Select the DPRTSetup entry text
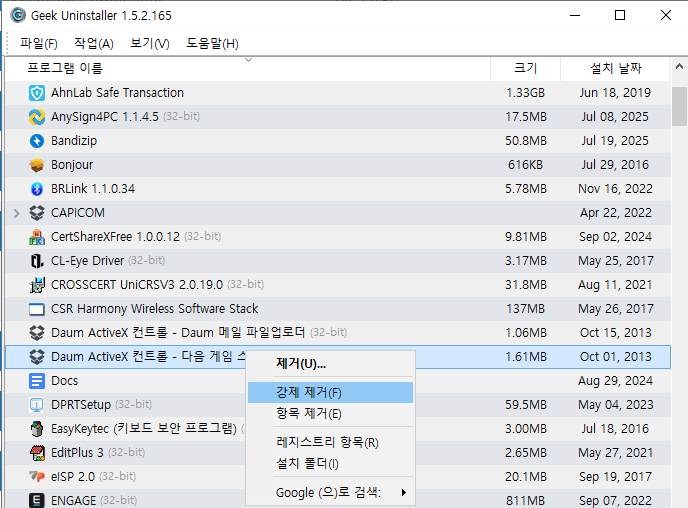The image size is (688, 508). click(81, 404)
